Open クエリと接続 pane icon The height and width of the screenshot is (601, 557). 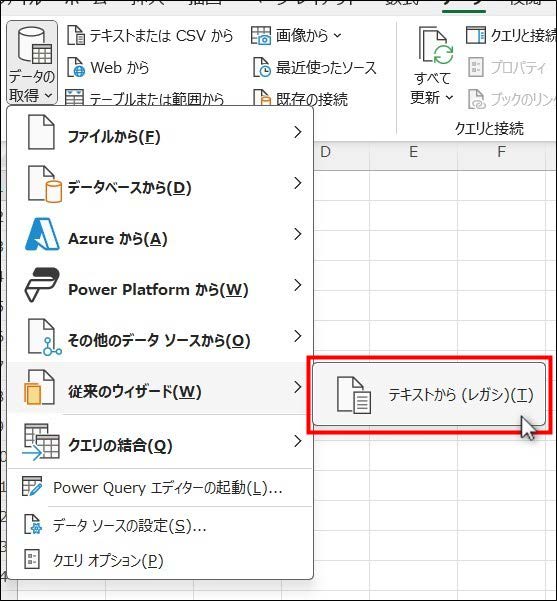pos(476,35)
